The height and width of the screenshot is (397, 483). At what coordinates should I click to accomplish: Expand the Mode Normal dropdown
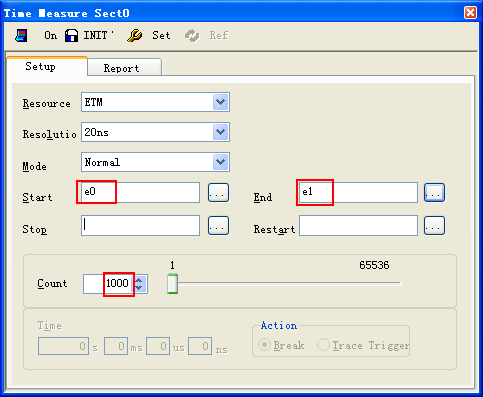click(x=220, y=162)
